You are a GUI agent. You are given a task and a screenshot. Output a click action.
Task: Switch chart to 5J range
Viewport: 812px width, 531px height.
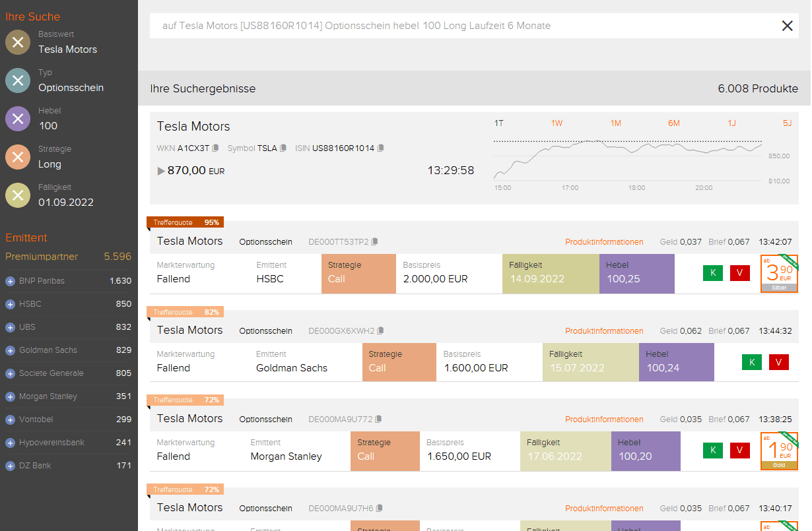[x=787, y=123]
